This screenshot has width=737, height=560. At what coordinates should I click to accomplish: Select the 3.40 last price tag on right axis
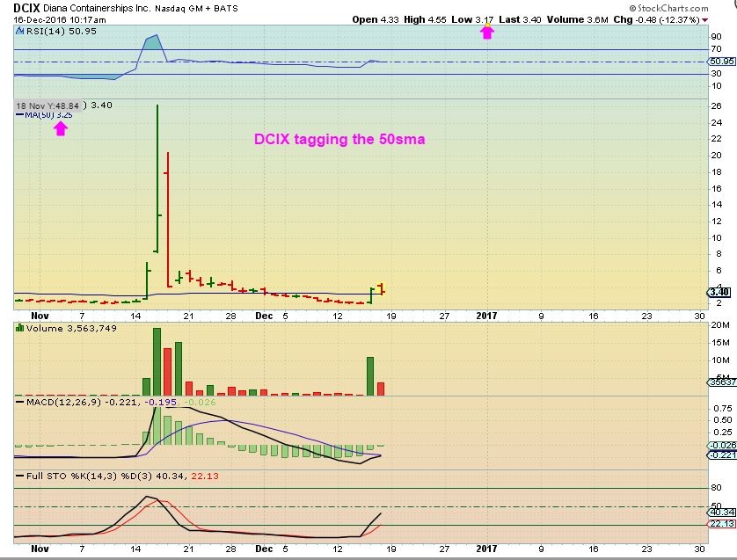pyautogui.click(x=717, y=293)
